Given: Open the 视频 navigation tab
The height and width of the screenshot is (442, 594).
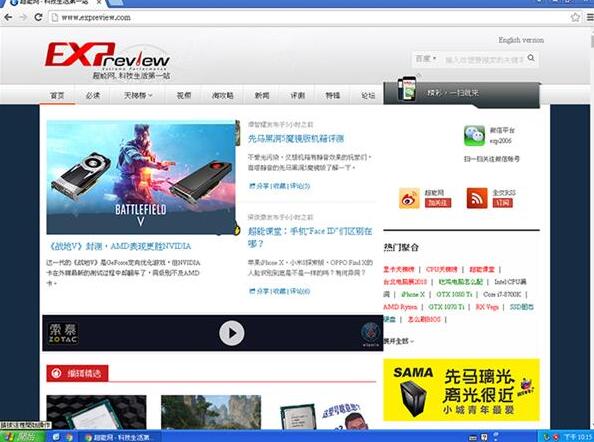Looking at the screenshot, I should [x=184, y=95].
